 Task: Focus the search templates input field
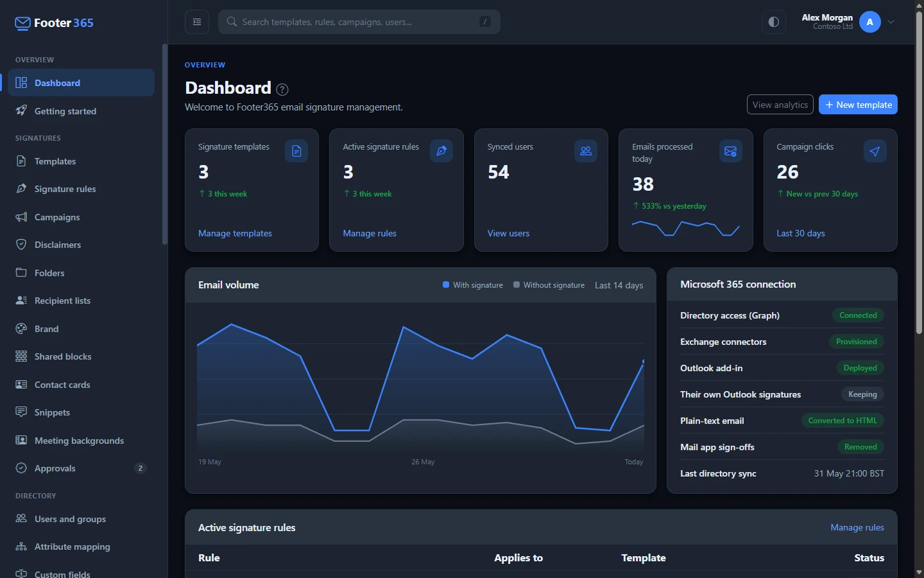[x=359, y=22]
